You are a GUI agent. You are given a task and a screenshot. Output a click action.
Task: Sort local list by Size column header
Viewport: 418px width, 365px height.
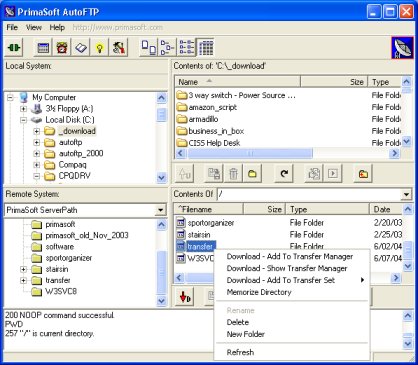334,82
